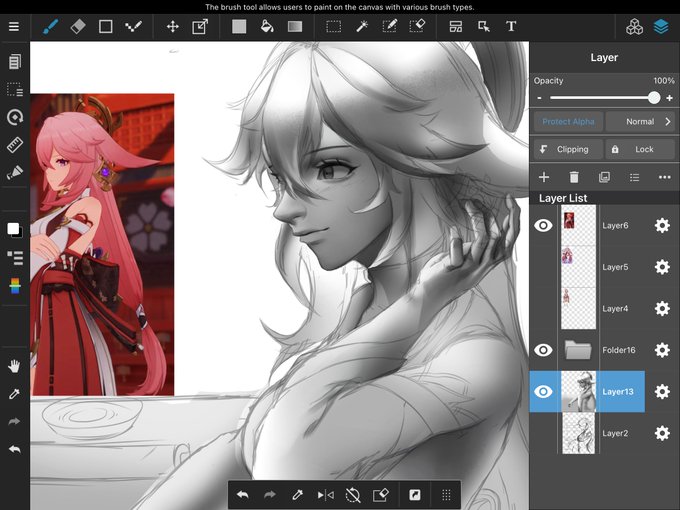Image resolution: width=680 pixels, height=510 pixels.
Task: Click reset rotation in bottom shortcut bar
Action: click(x=353, y=494)
